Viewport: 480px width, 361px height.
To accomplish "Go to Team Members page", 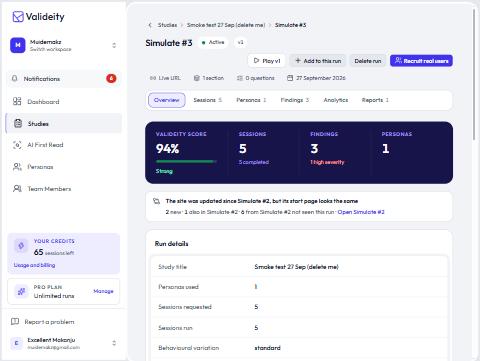I will [x=64, y=189].
